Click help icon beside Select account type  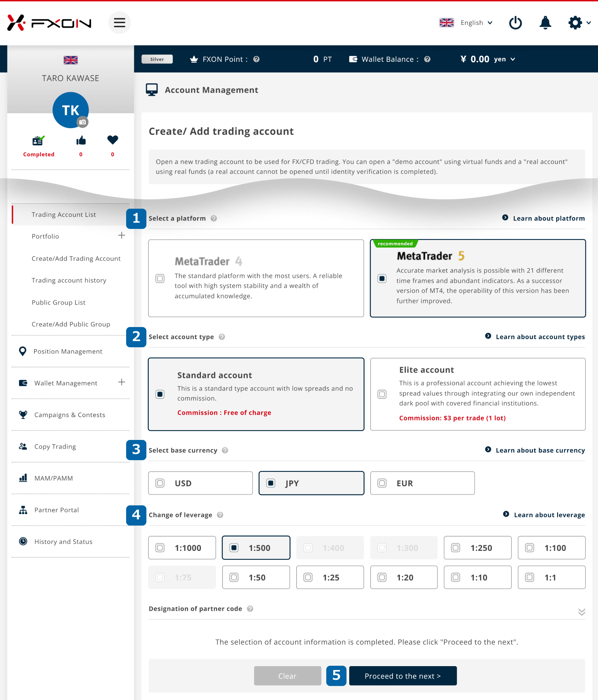[x=222, y=337]
